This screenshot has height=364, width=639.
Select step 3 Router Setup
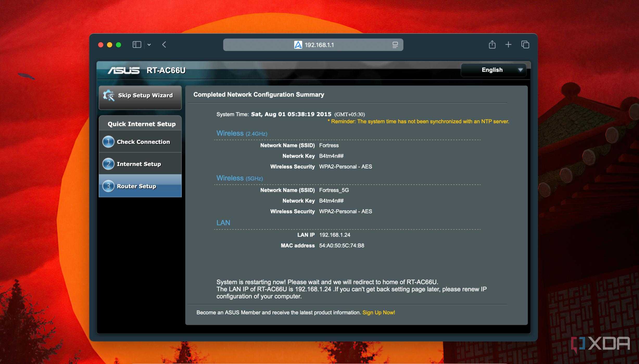(140, 186)
